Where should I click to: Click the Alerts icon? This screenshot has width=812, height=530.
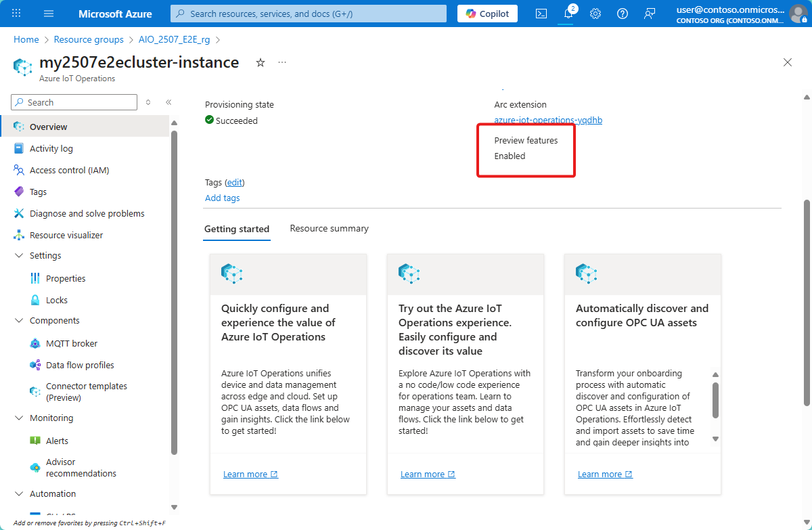35,441
